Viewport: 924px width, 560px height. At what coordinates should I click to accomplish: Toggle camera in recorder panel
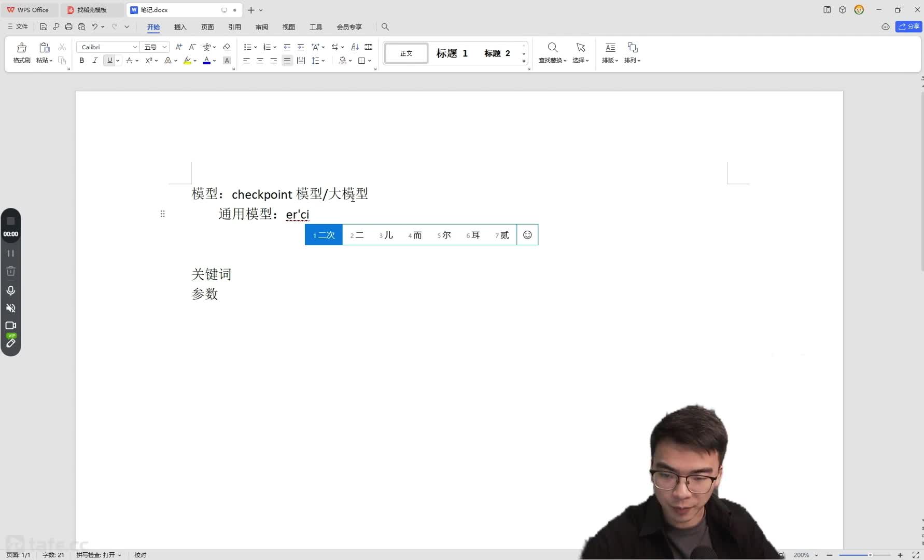[x=10, y=326]
